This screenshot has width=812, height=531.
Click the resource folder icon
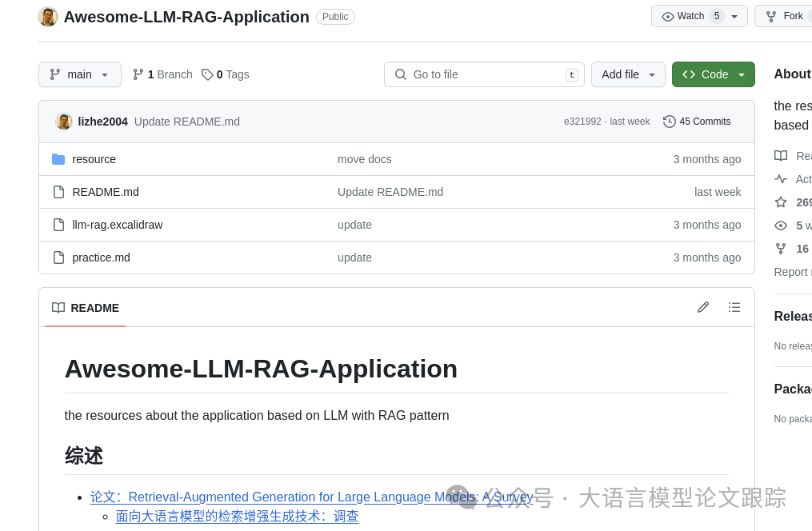click(58, 159)
